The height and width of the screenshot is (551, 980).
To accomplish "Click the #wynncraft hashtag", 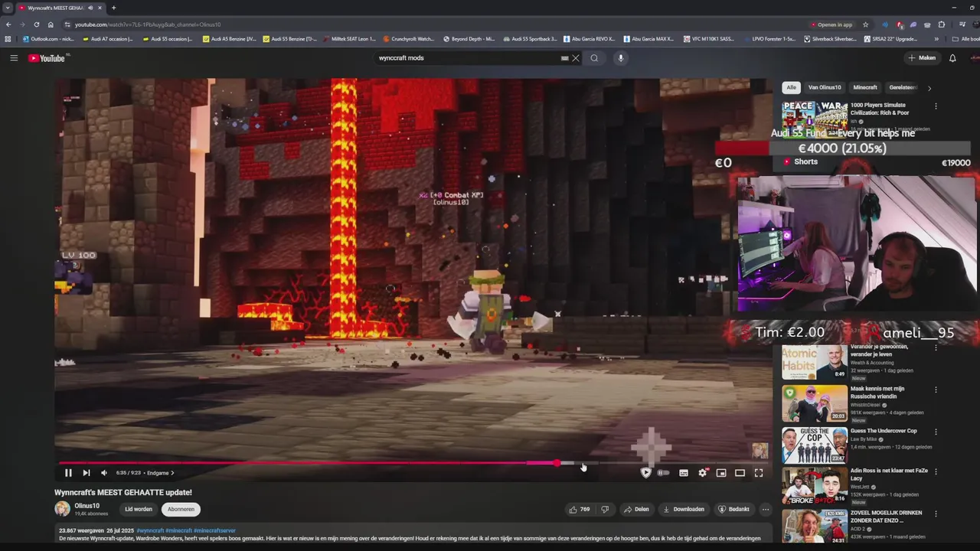I will coord(150,530).
